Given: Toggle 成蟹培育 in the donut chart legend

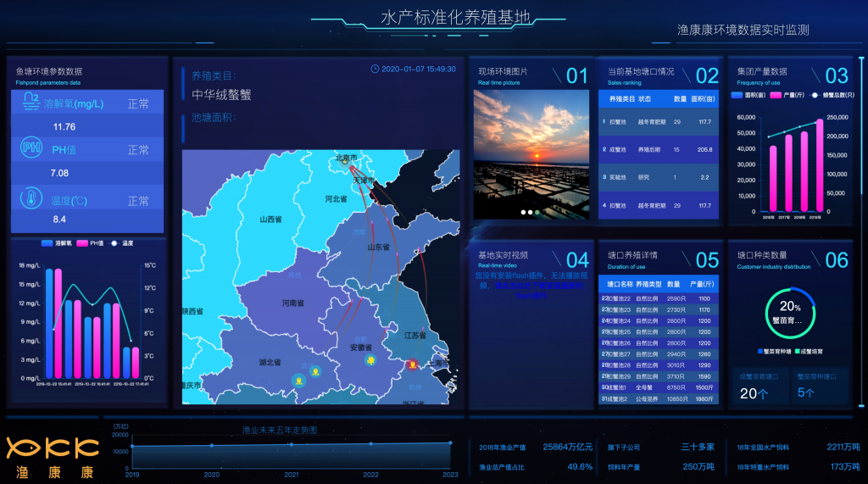Looking at the screenshot, I should 809,350.
